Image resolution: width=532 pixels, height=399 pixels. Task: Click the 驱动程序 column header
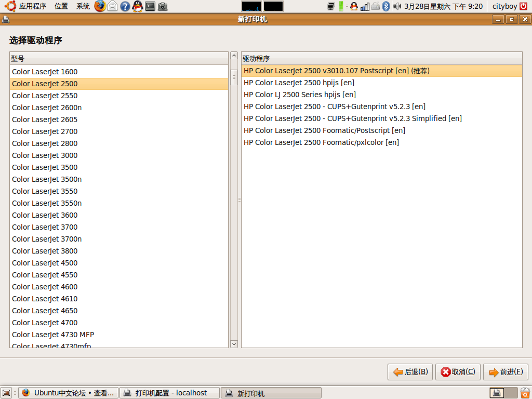tap(382, 58)
